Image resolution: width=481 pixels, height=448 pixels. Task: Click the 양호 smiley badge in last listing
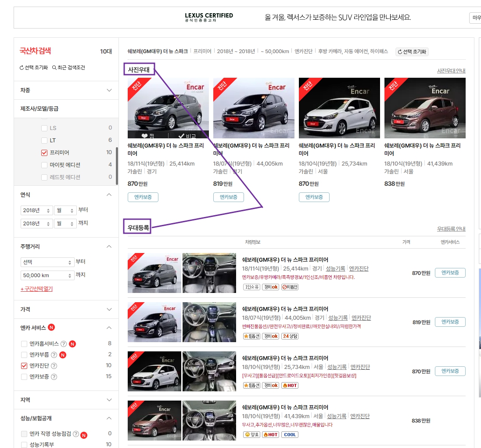(x=251, y=434)
